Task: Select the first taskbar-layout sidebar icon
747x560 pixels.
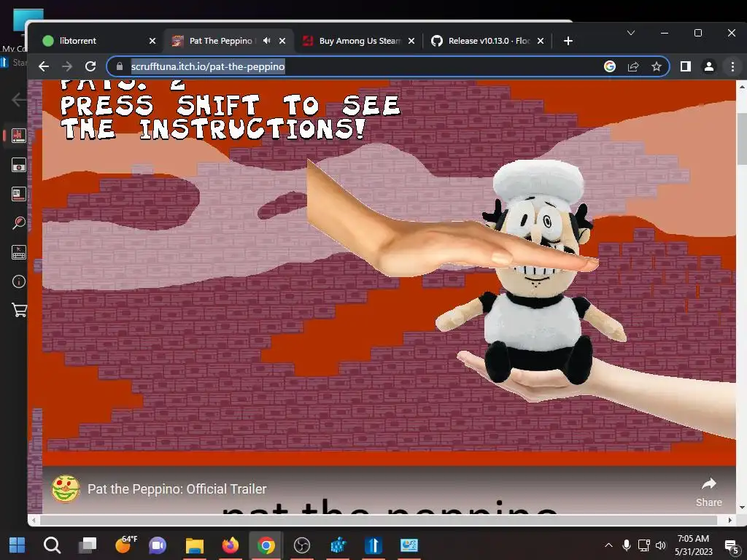Action: pos(18,136)
